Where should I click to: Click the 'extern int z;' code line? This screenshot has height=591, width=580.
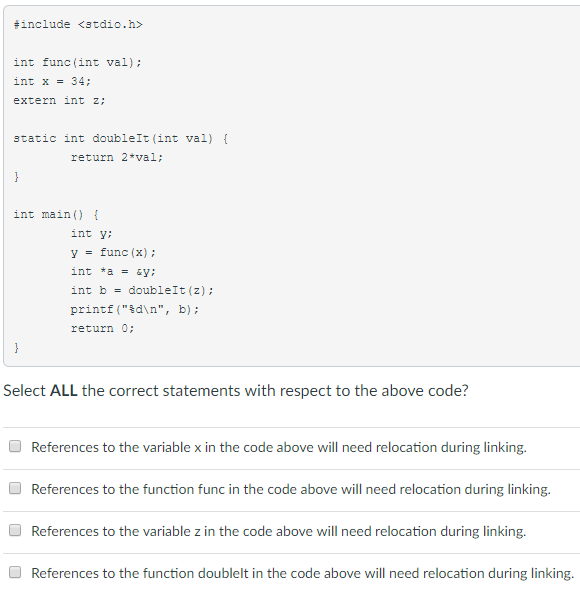click(x=60, y=100)
